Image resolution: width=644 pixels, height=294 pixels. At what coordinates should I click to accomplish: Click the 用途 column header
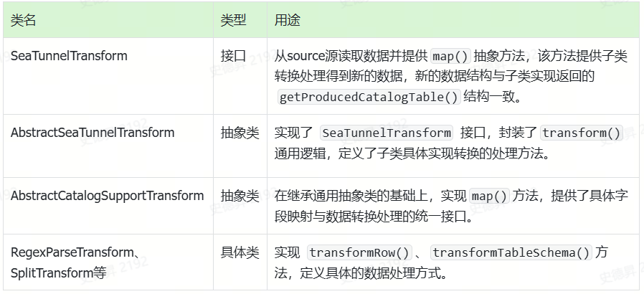(x=287, y=21)
